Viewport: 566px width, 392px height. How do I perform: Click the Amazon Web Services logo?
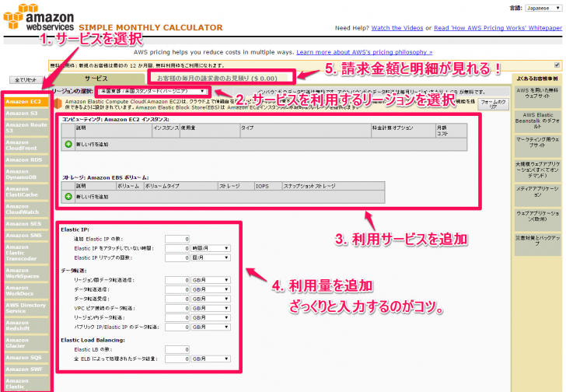pos(39,17)
